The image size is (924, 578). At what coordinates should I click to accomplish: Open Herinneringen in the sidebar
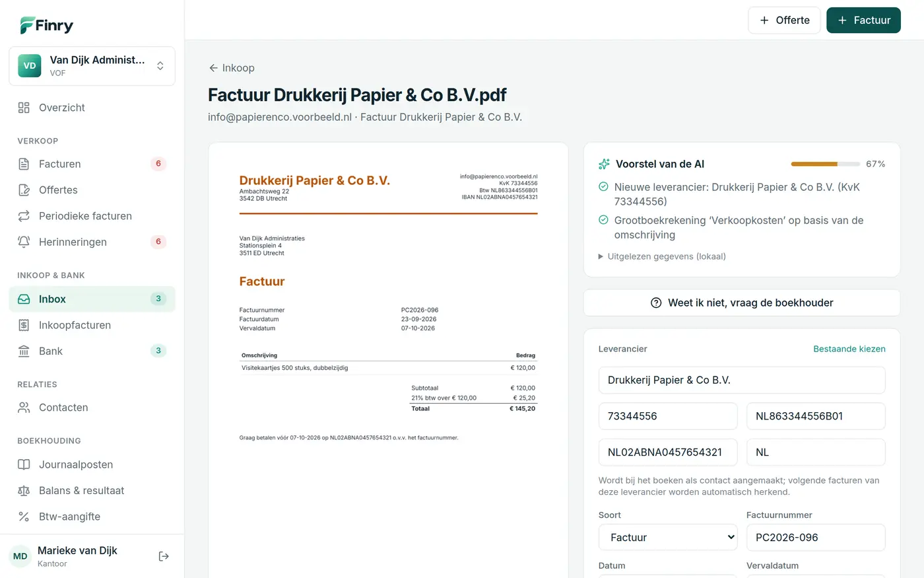pos(92,242)
